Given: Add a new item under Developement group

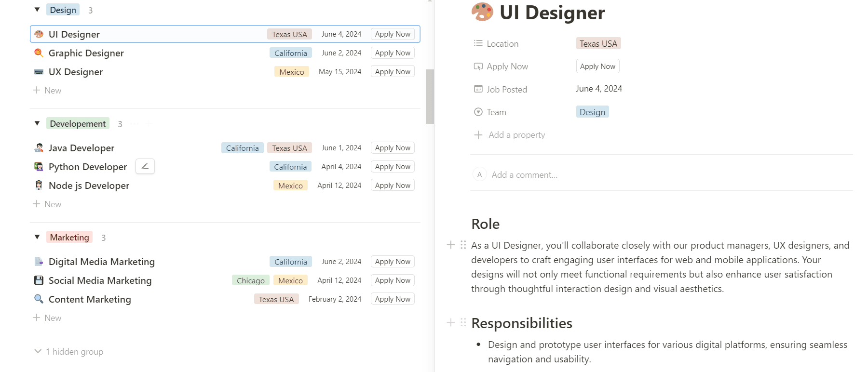Looking at the screenshot, I should 47,204.
